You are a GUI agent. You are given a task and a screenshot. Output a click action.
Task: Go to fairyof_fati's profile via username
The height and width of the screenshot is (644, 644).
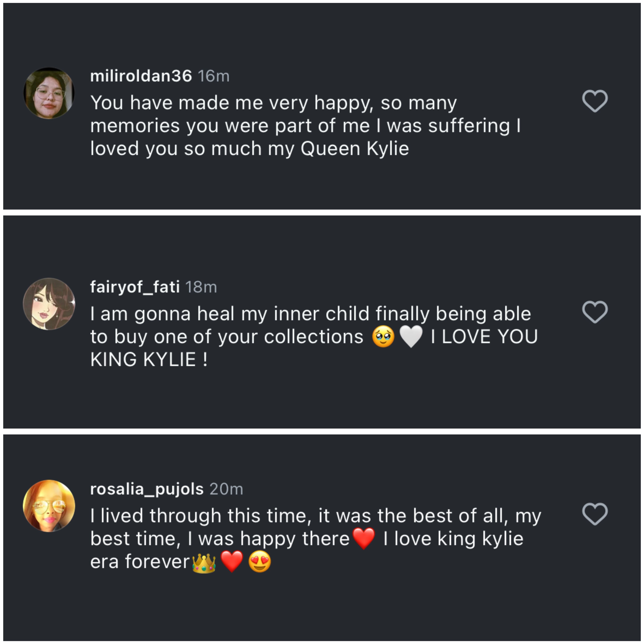point(135,287)
